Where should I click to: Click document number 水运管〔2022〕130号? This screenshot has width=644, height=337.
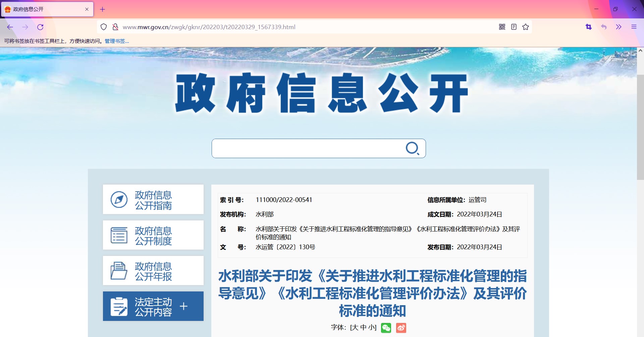pos(285,247)
